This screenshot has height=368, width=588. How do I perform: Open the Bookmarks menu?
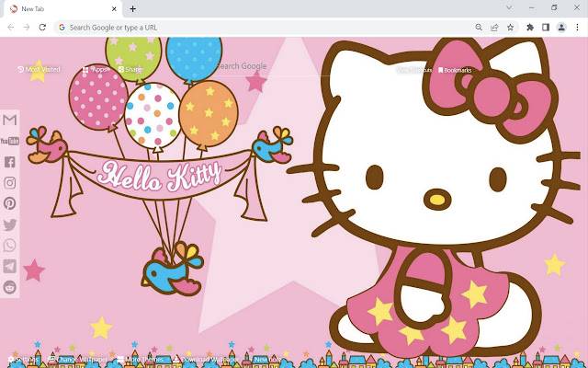(x=455, y=70)
